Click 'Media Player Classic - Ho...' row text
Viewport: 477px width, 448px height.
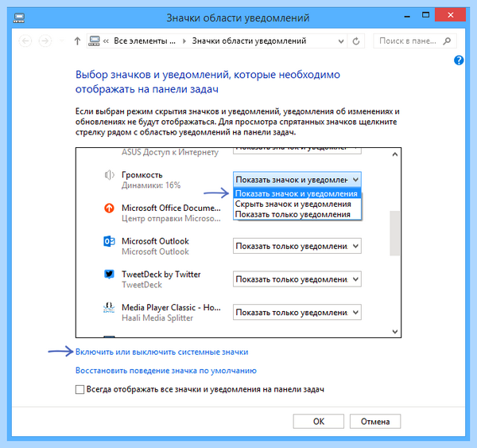pyautogui.click(x=171, y=308)
